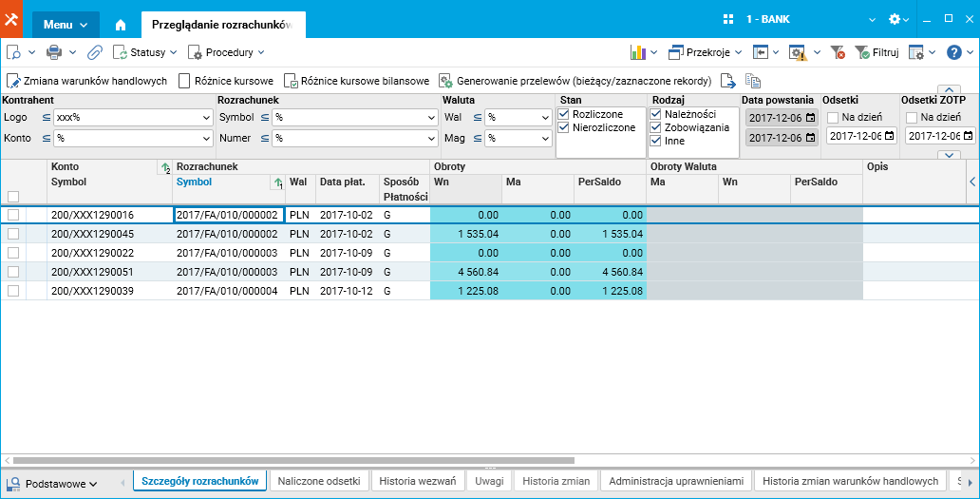Click sort arrow icon on Rozrachunek Symbol column
Screen dimensions: 980x499
point(279,182)
